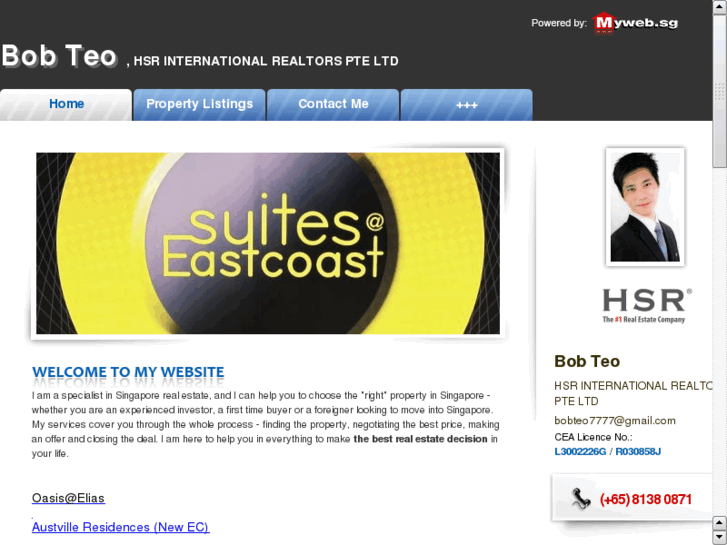Open the Oasis@Elias link
The image size is (727, 545).
click(x=68, y=498)
